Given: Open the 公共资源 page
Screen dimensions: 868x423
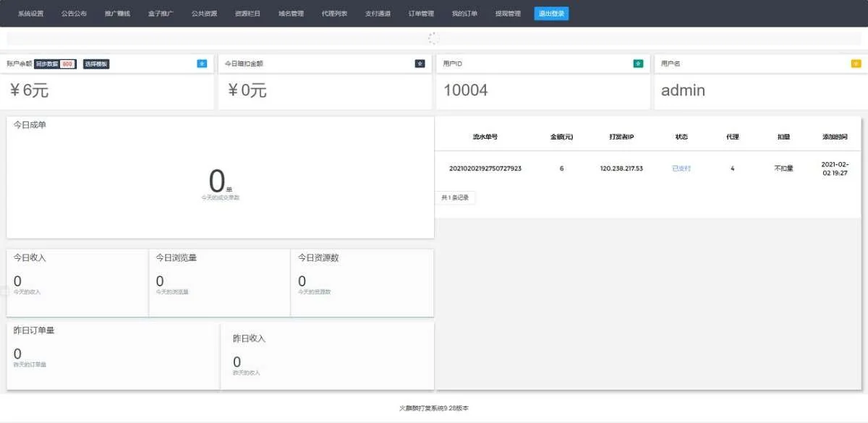Looking at the screenshot, I should tap(204, 14).
